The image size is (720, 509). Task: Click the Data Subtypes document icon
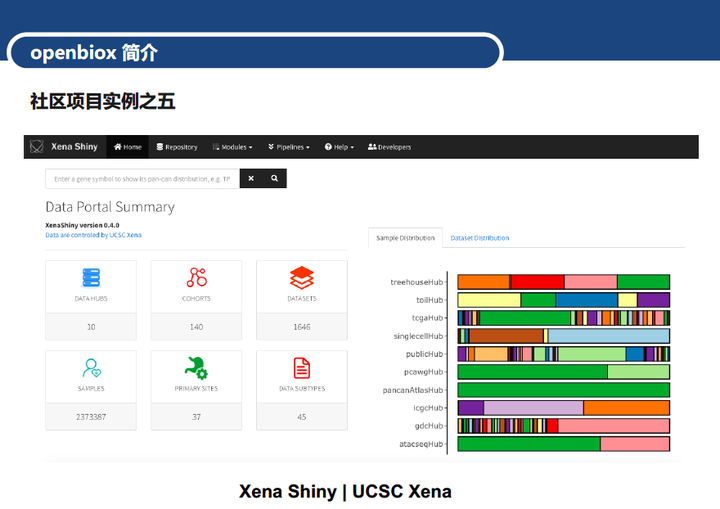[302, 368]
